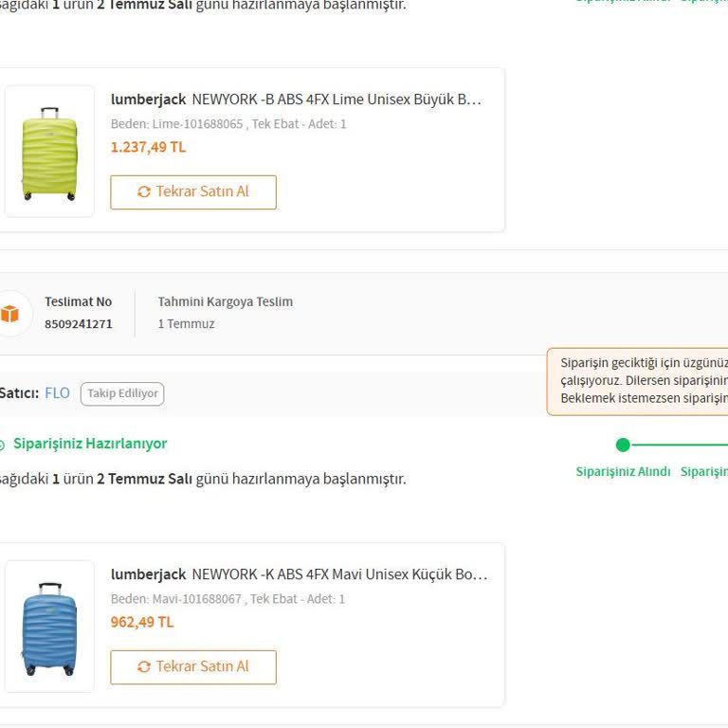Click the Siparişiniz Hazırlanıyor status text
This screenshot has width=728, height=728.
point(90,444)
